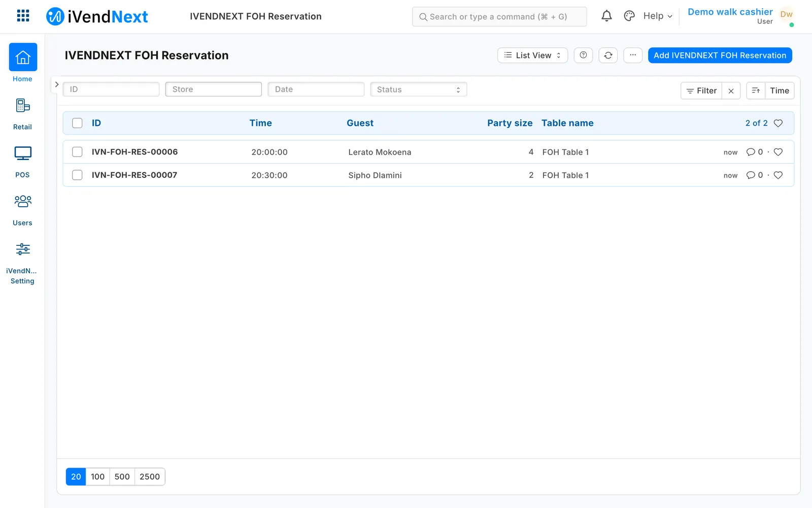Viewport: 812px width, 508px height.
Task: Go to Retail module in sidebar
Action: point(22,114)
